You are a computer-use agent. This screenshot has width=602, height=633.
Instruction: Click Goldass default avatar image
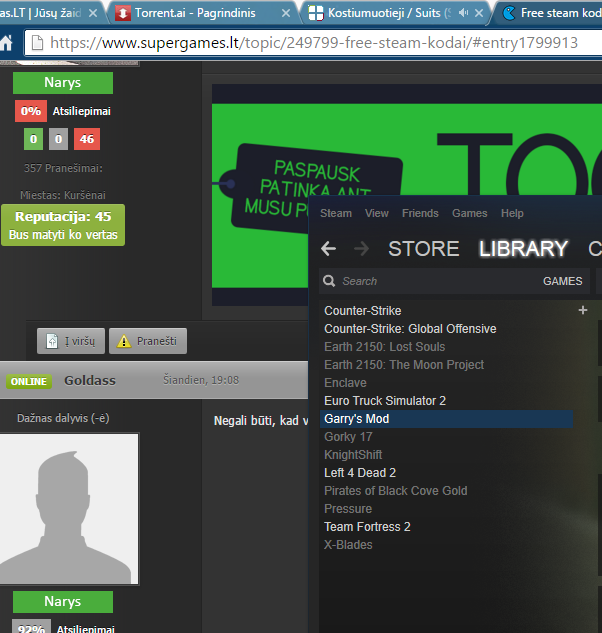[69, 509]
